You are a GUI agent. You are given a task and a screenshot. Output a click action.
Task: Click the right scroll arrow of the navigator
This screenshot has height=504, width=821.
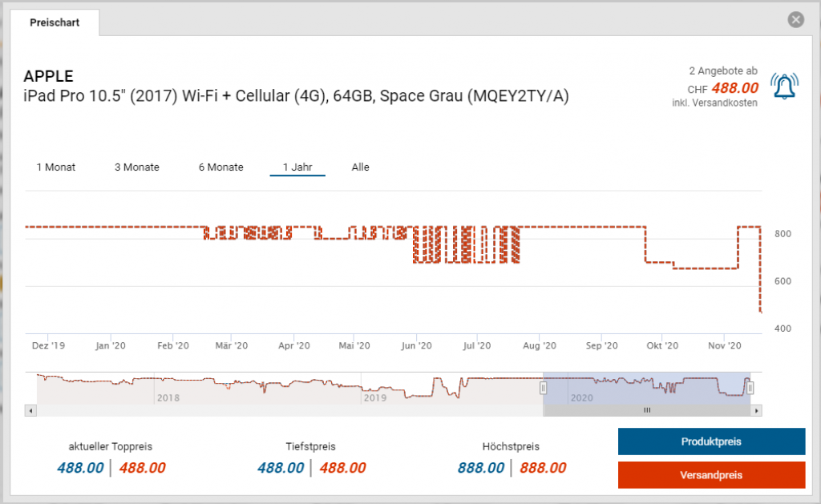point(756,411)
